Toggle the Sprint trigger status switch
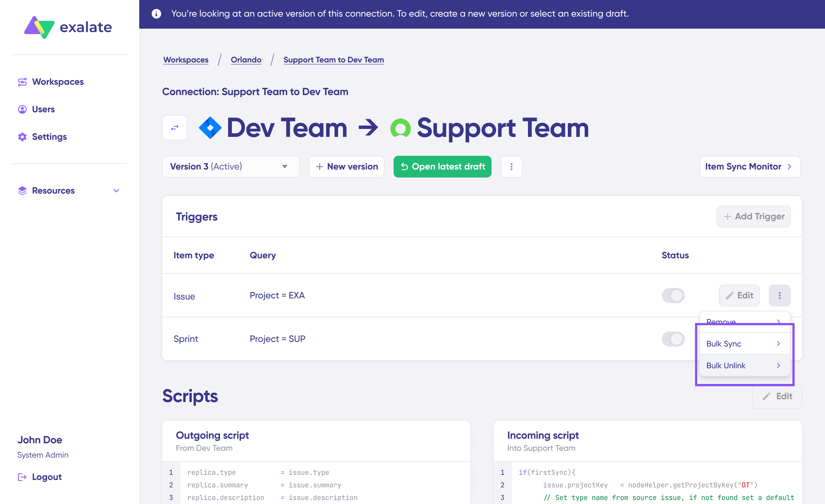The height and width of the screenshot is (504, 825). [673, 339]
